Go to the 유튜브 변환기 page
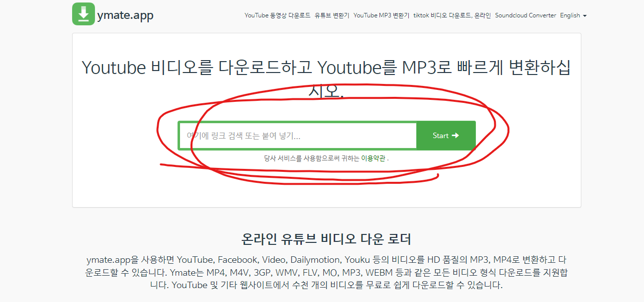The image size is (644, 302). (332, 15)
